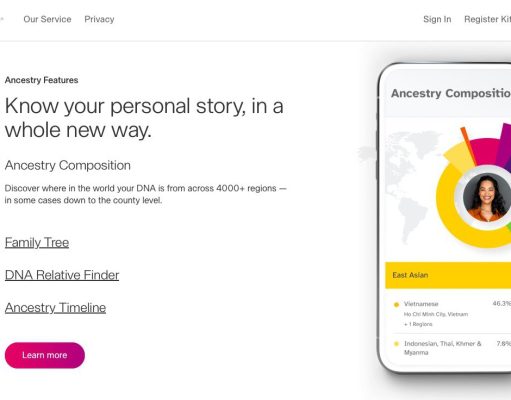This screenshot has width=511, height=400.
Task: Click the yellow dot beside Vietnamese
Action: click(x=396, y=304)
